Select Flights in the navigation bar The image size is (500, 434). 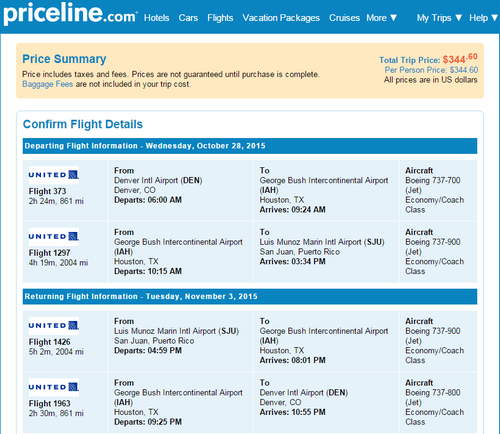point(220,18)
